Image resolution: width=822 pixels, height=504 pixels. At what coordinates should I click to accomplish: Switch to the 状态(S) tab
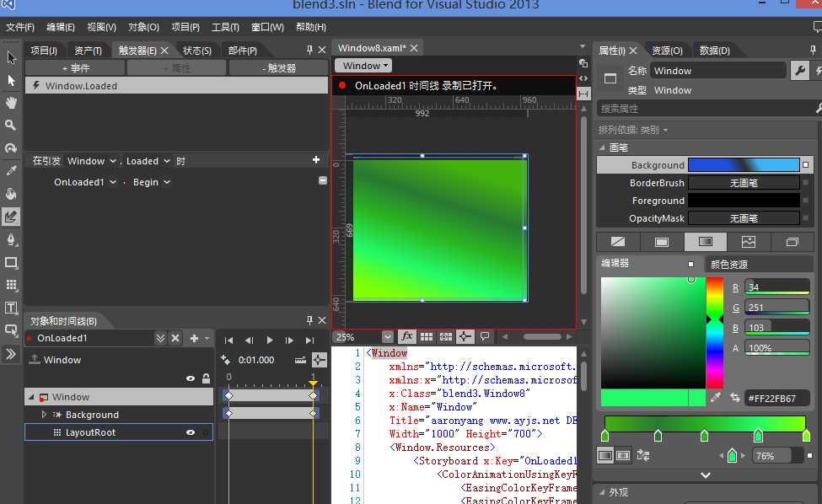[x=196, y=51]
